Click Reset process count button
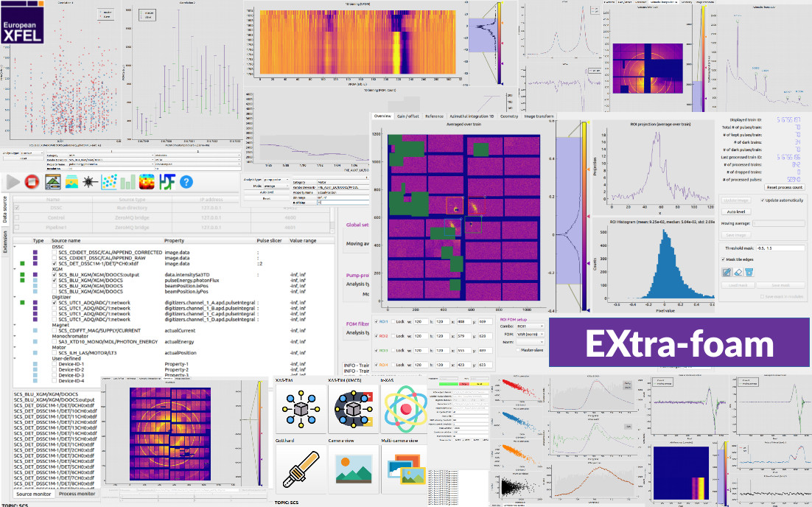 [x=785, y=187]
